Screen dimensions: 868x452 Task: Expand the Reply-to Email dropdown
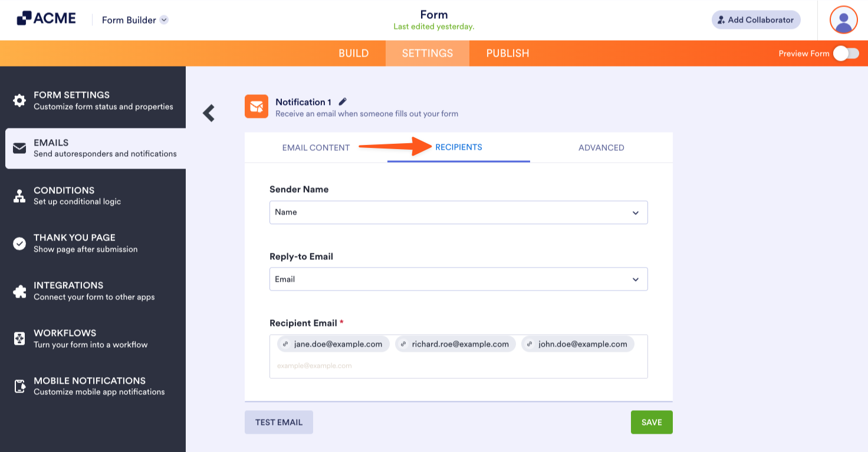[x=458, y=279]
